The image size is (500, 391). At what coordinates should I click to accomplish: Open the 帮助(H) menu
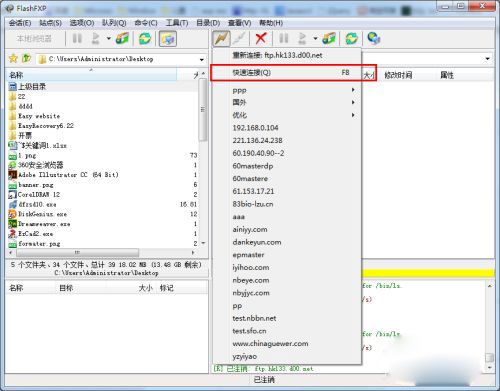(x=271, y=23)
